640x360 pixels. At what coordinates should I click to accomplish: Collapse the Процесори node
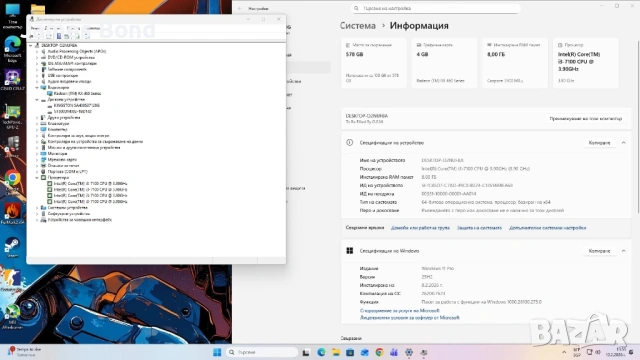(x=37, y=178)
